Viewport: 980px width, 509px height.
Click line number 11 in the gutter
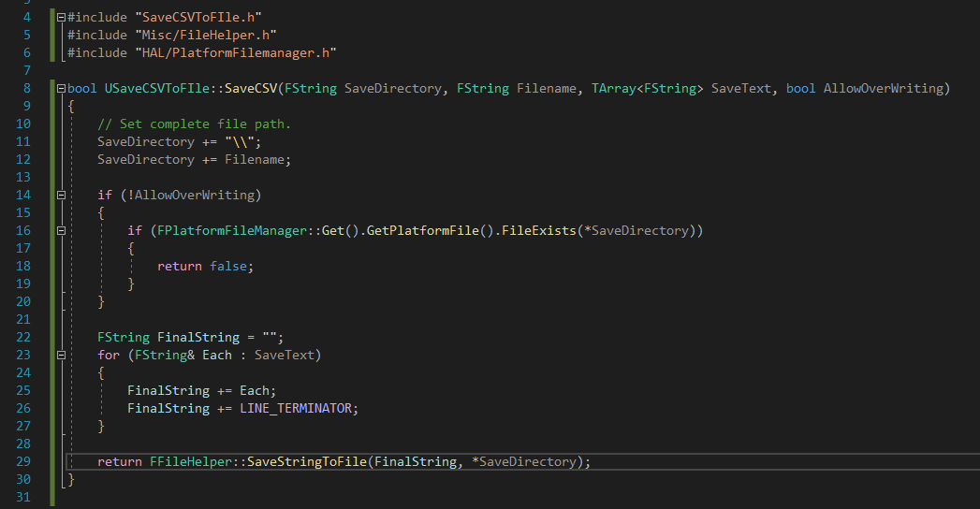click(x=23, y=142)
